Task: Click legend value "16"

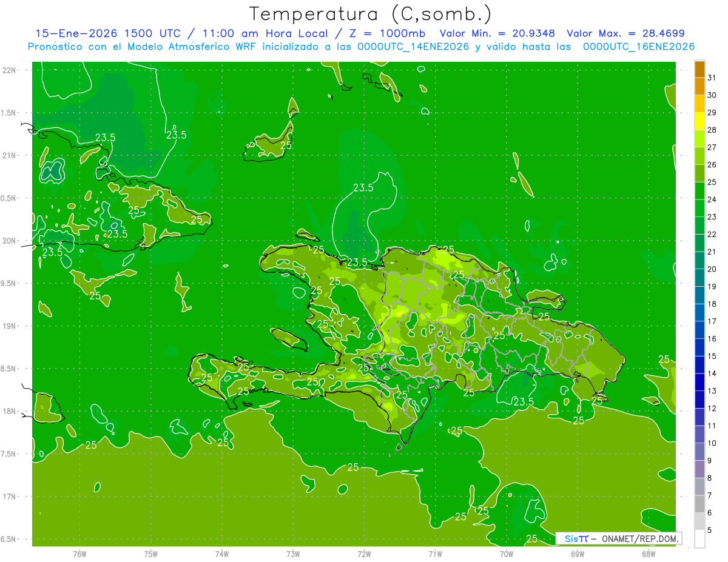Action: tap(712, 339)
